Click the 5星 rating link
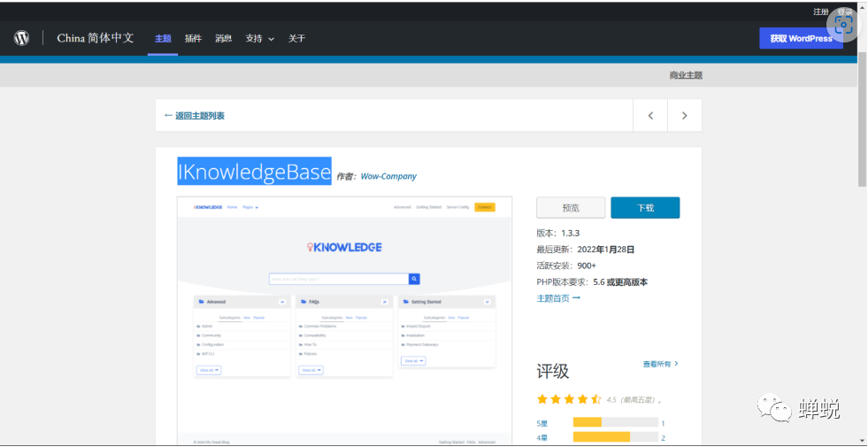Image resolution: width=868 pixels, height=447 pixels. (x=542, y=423)
